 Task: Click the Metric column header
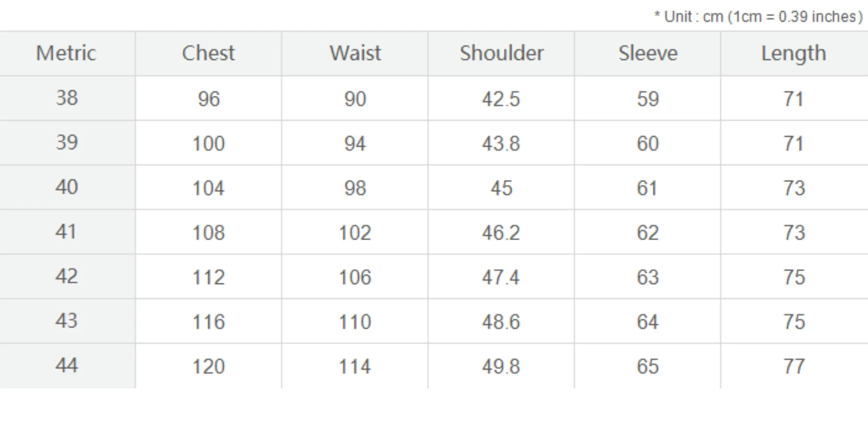click(x=66, y=53)
